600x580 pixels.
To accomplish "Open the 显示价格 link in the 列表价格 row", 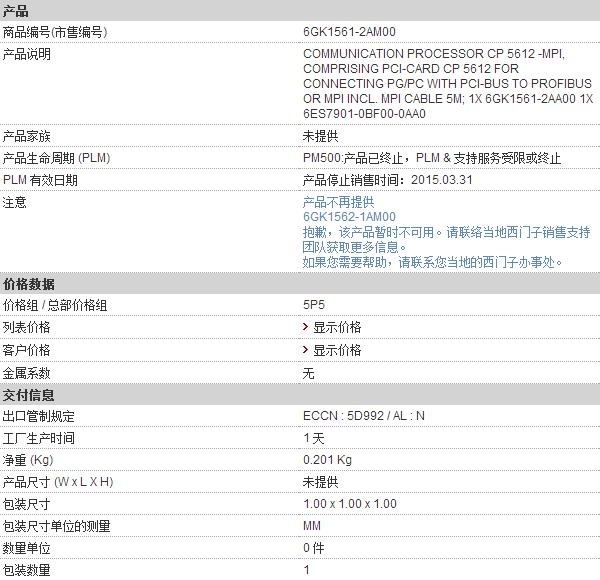I will click(x=337, y=327).
